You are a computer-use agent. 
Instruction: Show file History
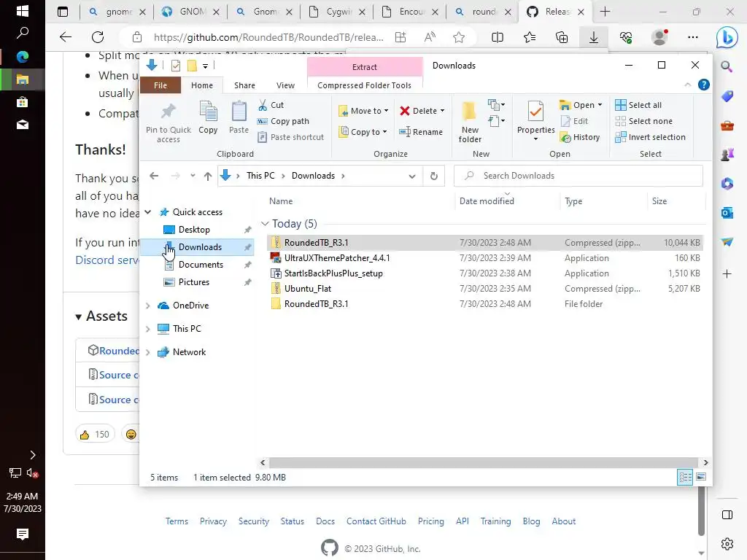580,137
